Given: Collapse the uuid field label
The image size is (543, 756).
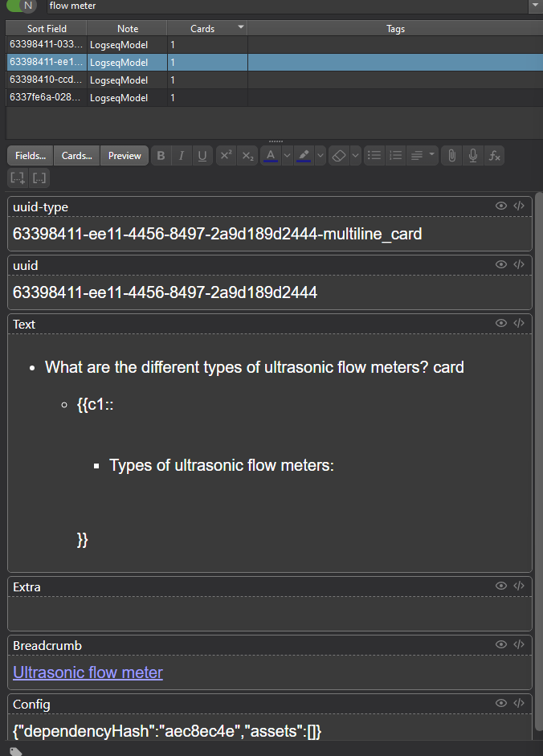Looking at the screenshot, I should point(25,266).
